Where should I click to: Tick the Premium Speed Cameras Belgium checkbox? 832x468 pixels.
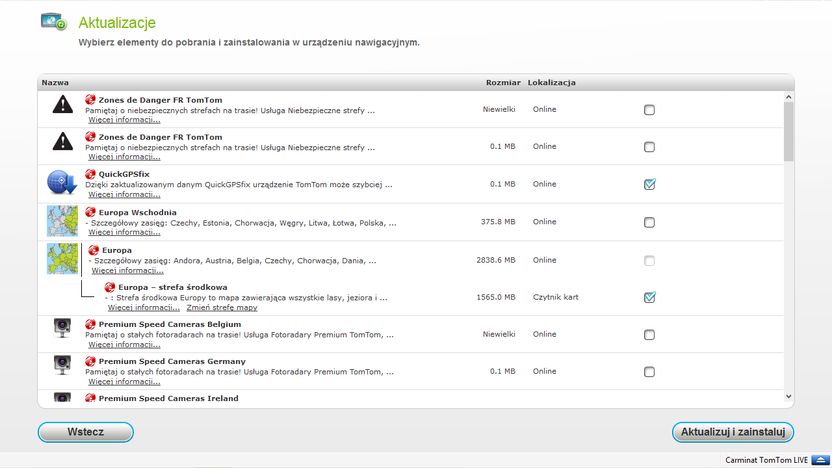click(x=649, y=335)
